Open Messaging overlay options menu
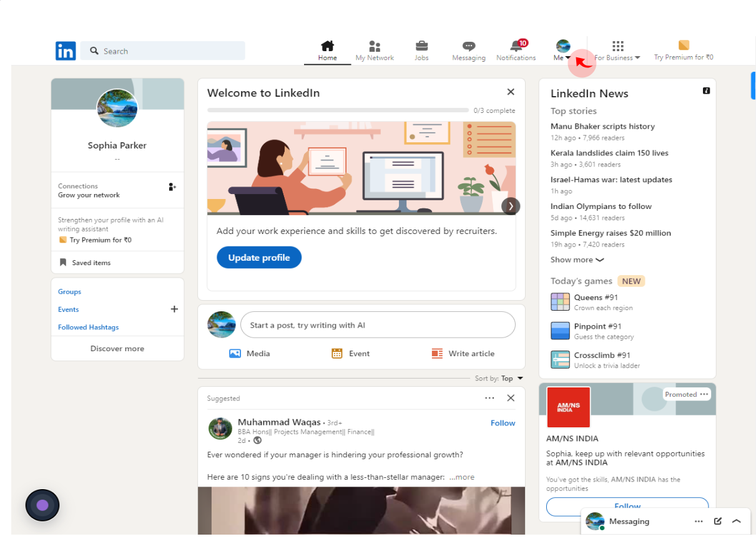 (699, 522)
